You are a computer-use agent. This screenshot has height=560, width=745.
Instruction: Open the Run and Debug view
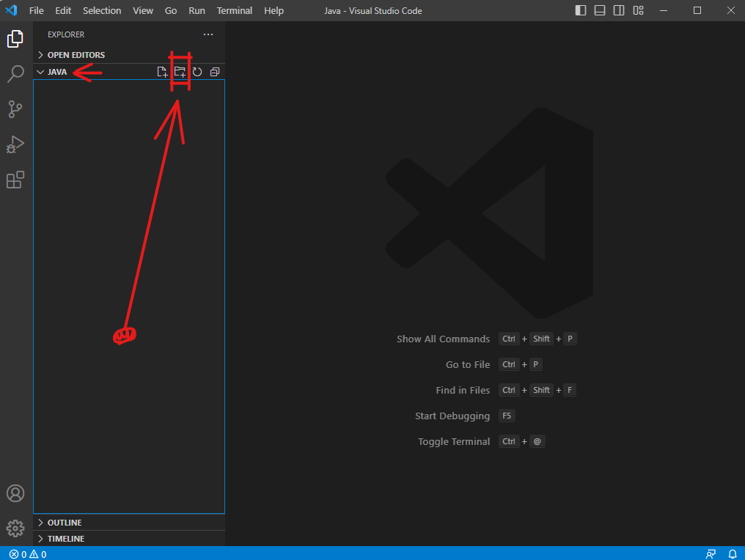(15, 144)
